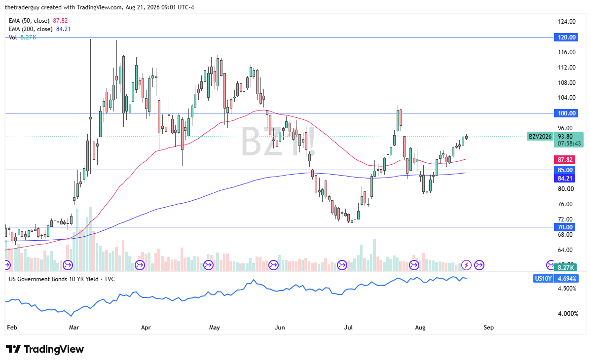Click the EMA 200 value 84.21 in legend
Viewport: 591px width, 364px height.
[x=63, y=29]
